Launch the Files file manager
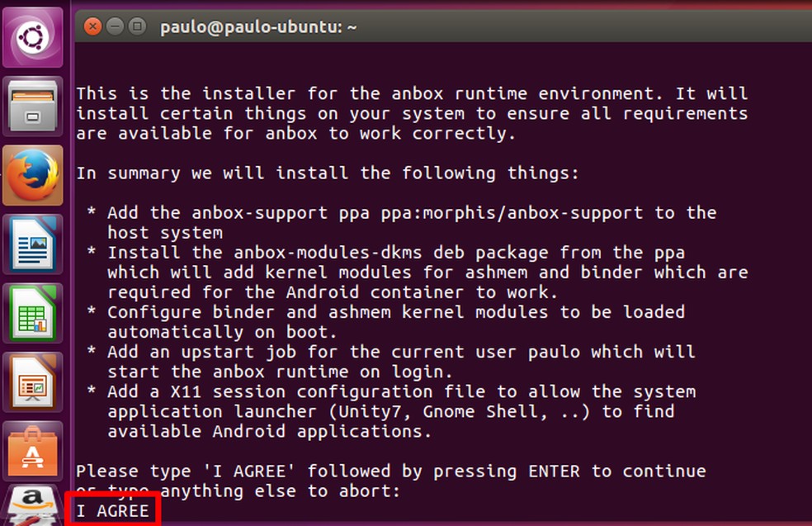The image size is (812, 526). pyautogui.click(x=32, y=107)
